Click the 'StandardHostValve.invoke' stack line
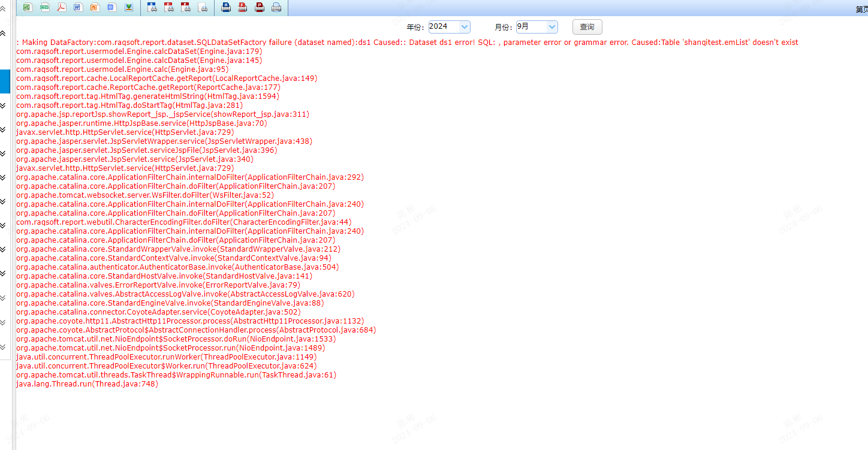Viewport: 868px width, 450px height. (164, 276)
